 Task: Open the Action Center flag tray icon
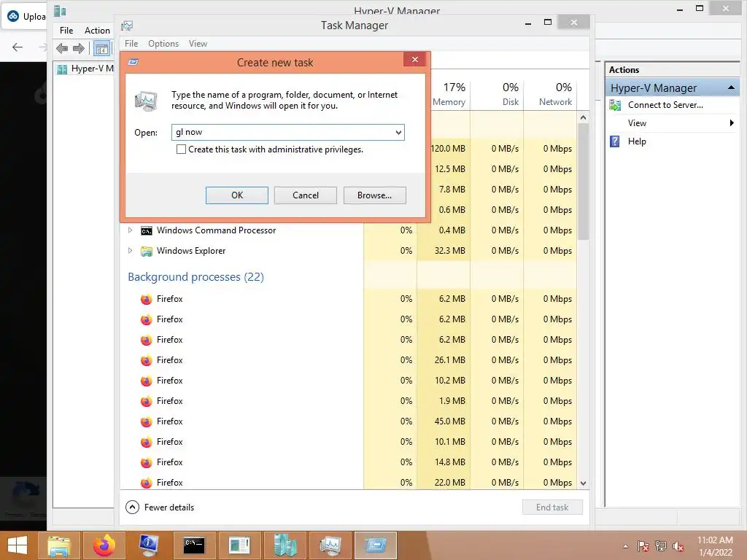click(x=643, y=546)
